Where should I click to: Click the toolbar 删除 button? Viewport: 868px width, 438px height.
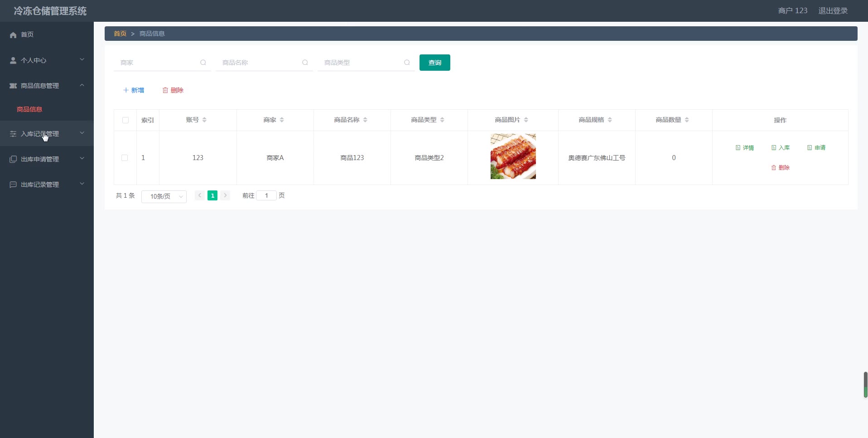[173, 90]
